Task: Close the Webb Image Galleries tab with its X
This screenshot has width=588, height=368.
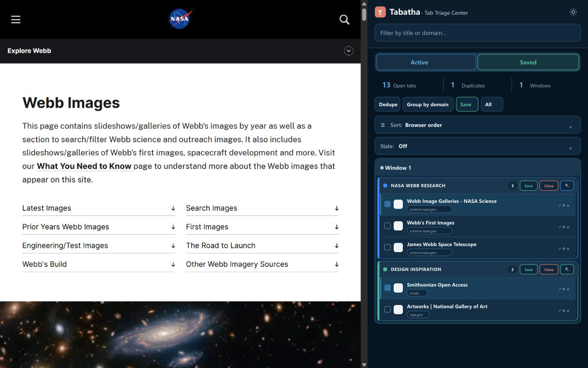Action: pos(568,206)
